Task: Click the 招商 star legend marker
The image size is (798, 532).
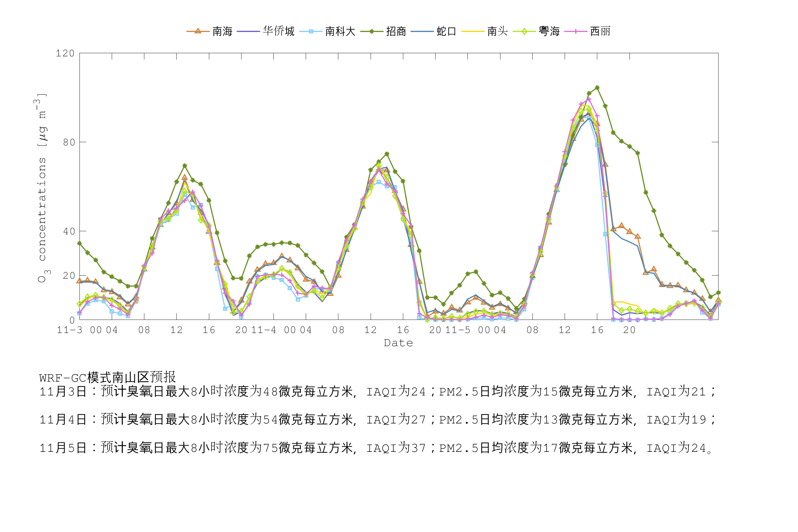Action: coord(371,31)
